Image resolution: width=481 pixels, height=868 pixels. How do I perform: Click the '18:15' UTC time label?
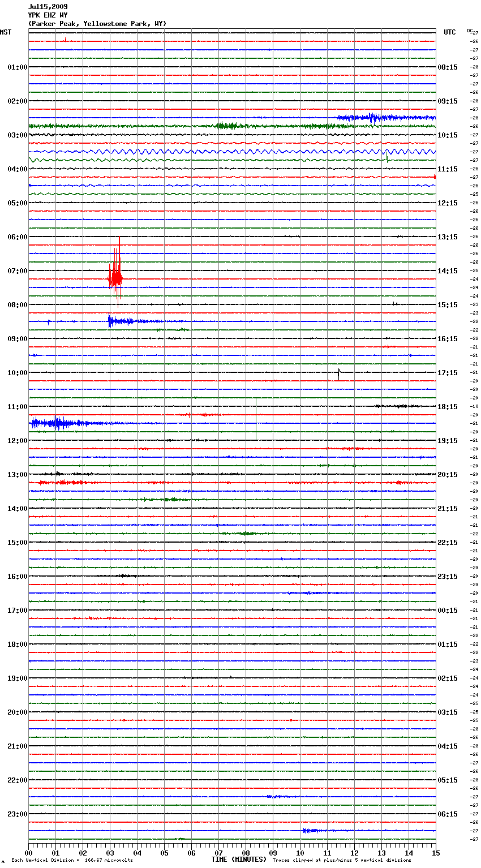coord(448,407)
